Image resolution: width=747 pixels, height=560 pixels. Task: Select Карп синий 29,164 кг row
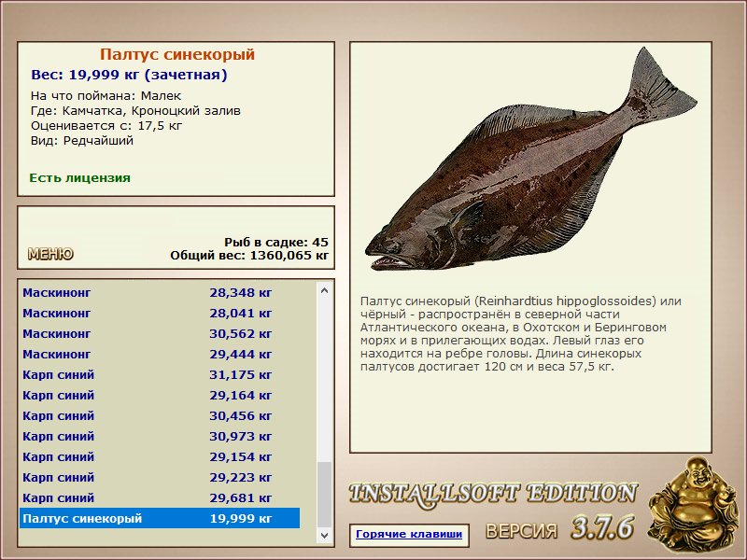(160, 395)
